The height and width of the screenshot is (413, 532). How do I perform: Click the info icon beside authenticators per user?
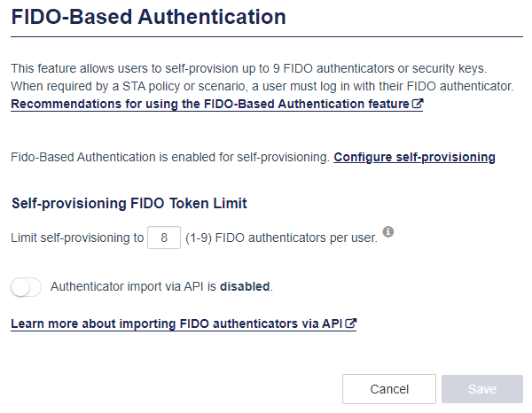(388, 232)
